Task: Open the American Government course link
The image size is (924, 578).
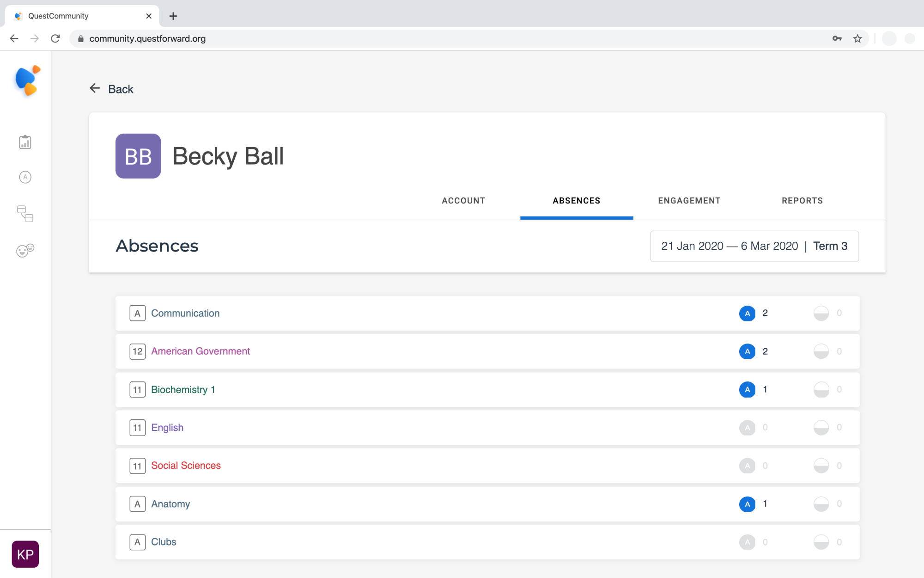Action: click(x=201, y=351)
